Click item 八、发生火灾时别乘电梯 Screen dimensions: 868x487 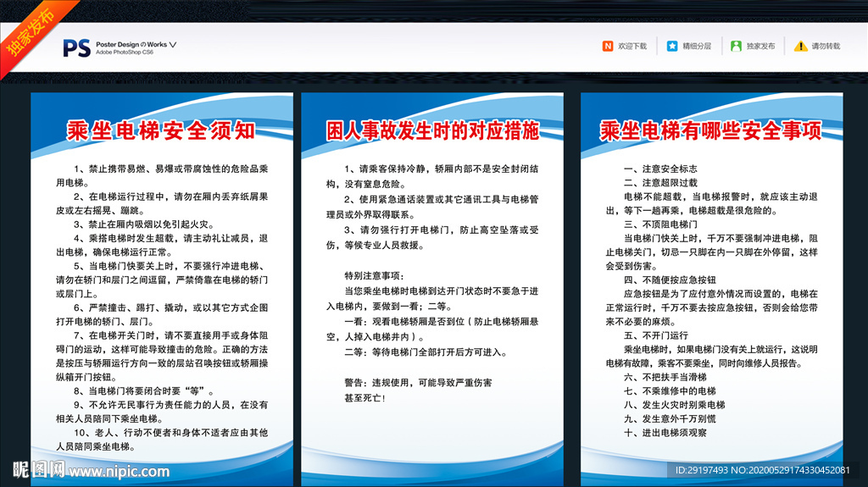[674, 405]
